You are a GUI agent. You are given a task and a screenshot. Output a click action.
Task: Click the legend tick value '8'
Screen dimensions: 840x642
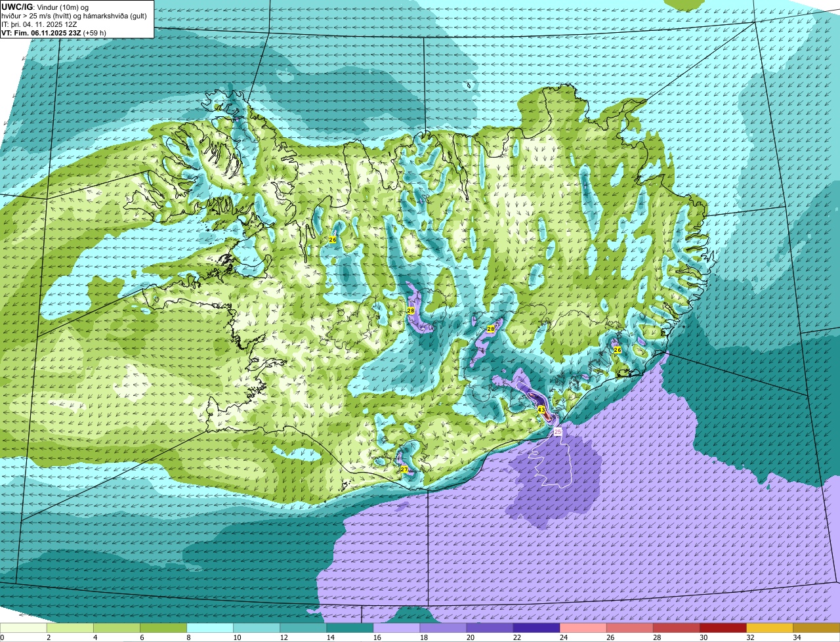(x=188, y=637)
